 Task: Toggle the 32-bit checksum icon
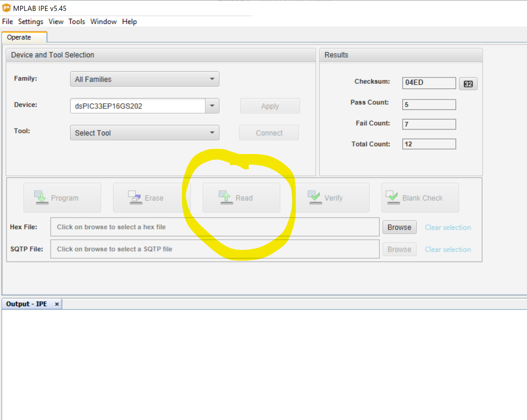(x=468, y=84)
